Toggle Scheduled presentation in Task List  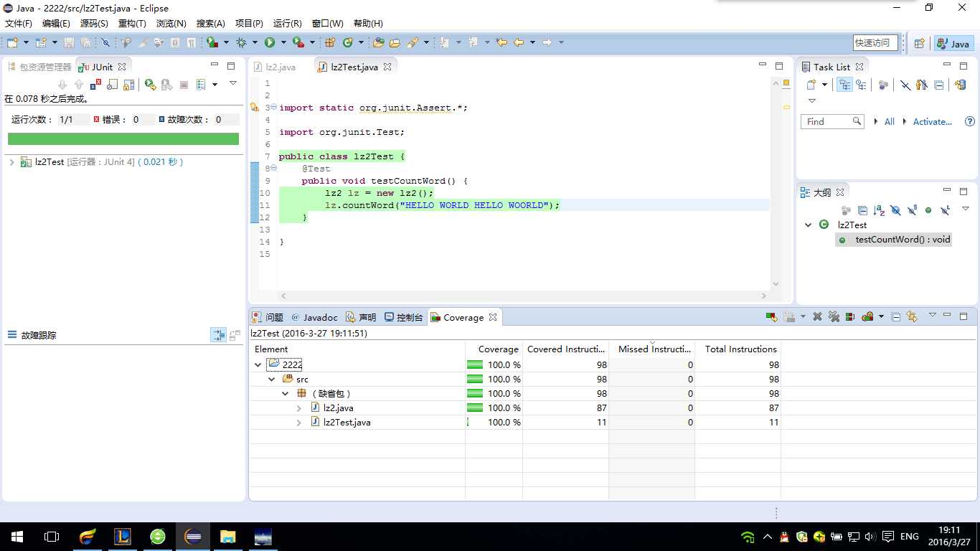[x=861, y=85]
